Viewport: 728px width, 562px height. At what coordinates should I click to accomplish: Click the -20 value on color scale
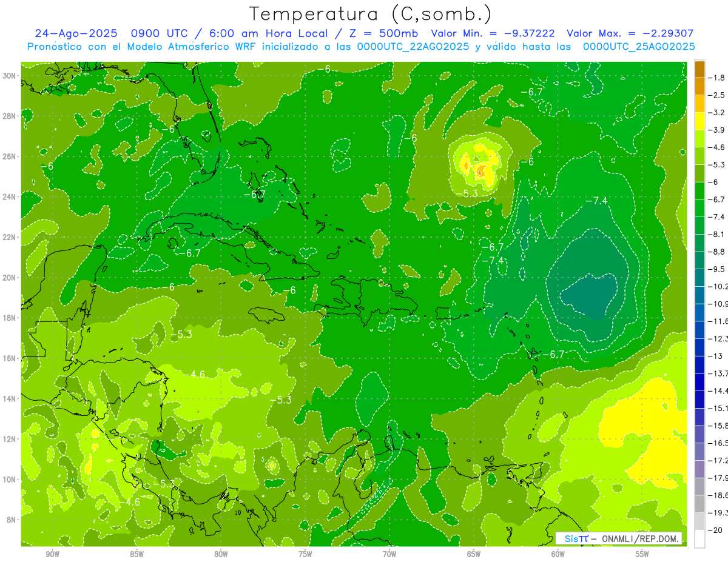(715, 529)
